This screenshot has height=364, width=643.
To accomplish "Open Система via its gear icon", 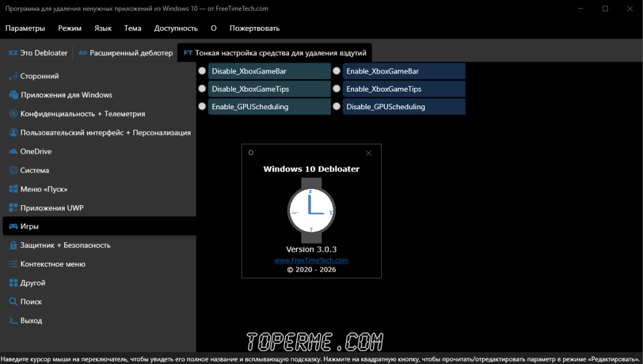I will point(13,170).
